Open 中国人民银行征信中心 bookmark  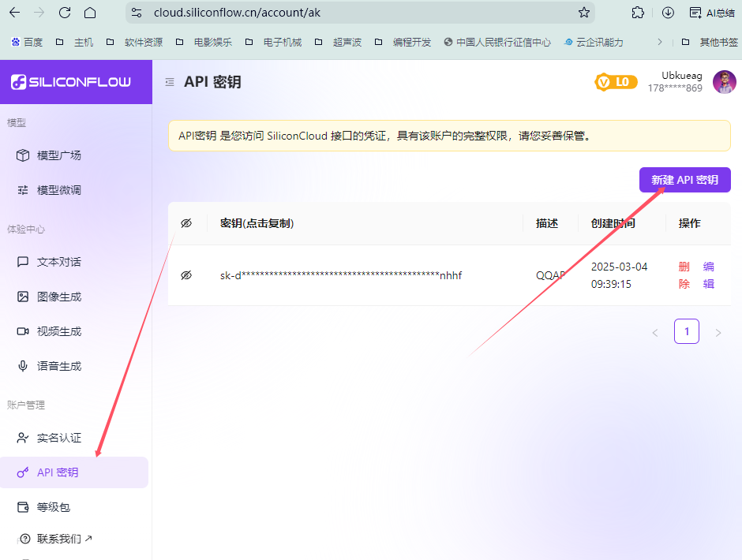(x=497, y=42)
